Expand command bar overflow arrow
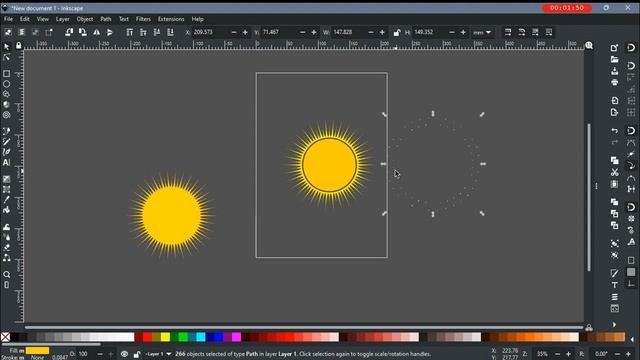640x360 pixels. tap(614, 324)
